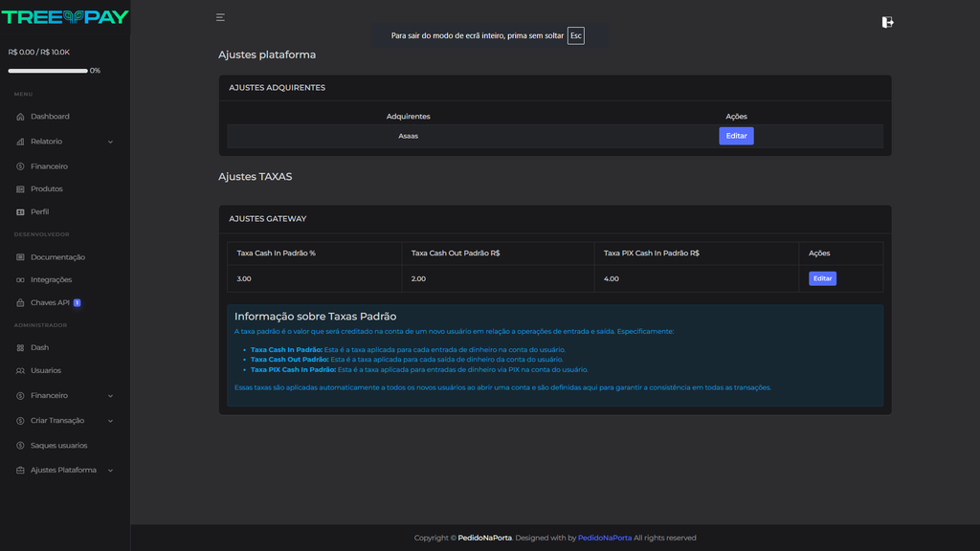Open the PedidoNaPorta designer link
Screen dimensions: 980x551
coord(605,538)
